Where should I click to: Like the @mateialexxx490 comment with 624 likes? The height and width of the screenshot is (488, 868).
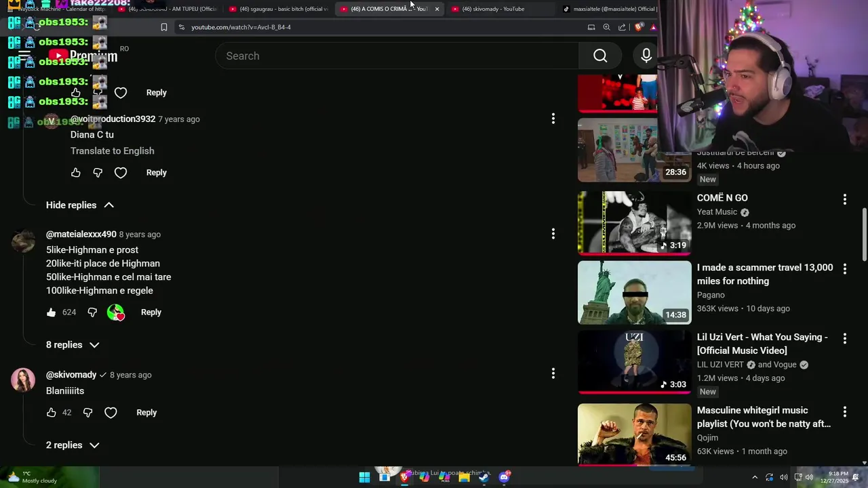[52, 312]
